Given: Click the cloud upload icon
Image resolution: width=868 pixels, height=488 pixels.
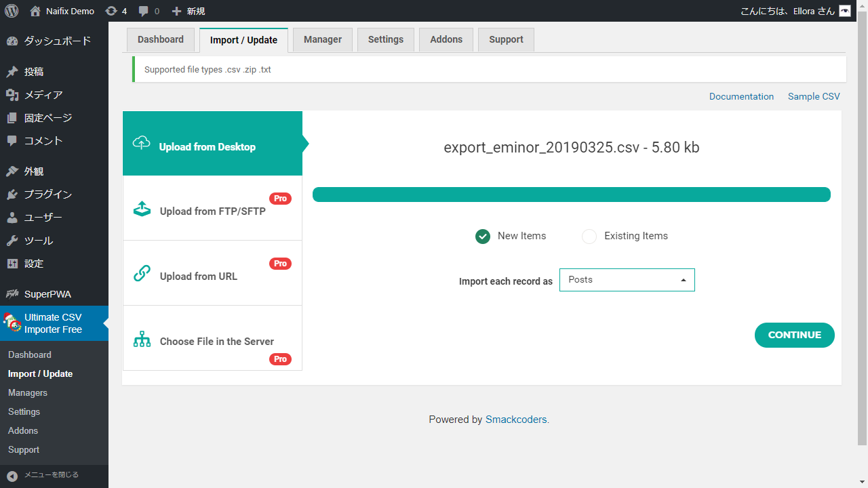Looking at the screenshot, I should coord(141,143).
